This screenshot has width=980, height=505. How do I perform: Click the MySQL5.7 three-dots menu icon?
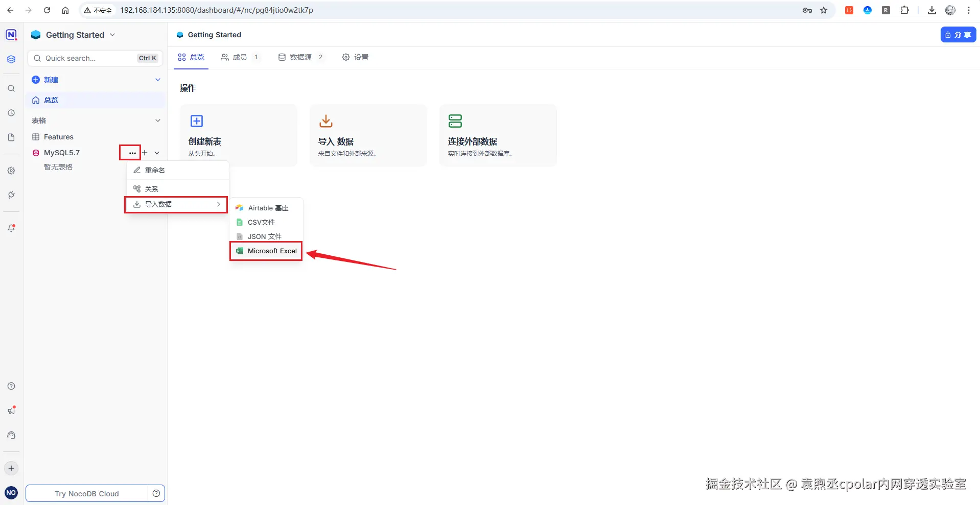(132, 153)
